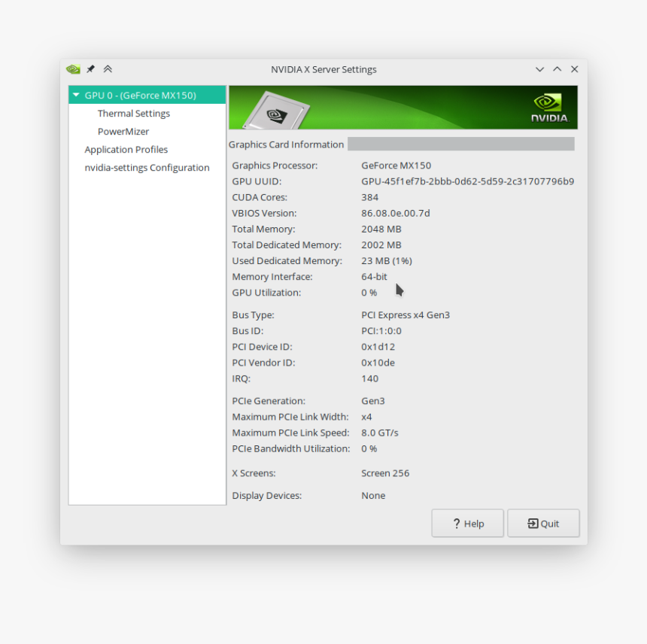Click X Screens value Screen 256
Image resolution: width=647 pixels, height=644 pixels.
(x=385, y=473)
